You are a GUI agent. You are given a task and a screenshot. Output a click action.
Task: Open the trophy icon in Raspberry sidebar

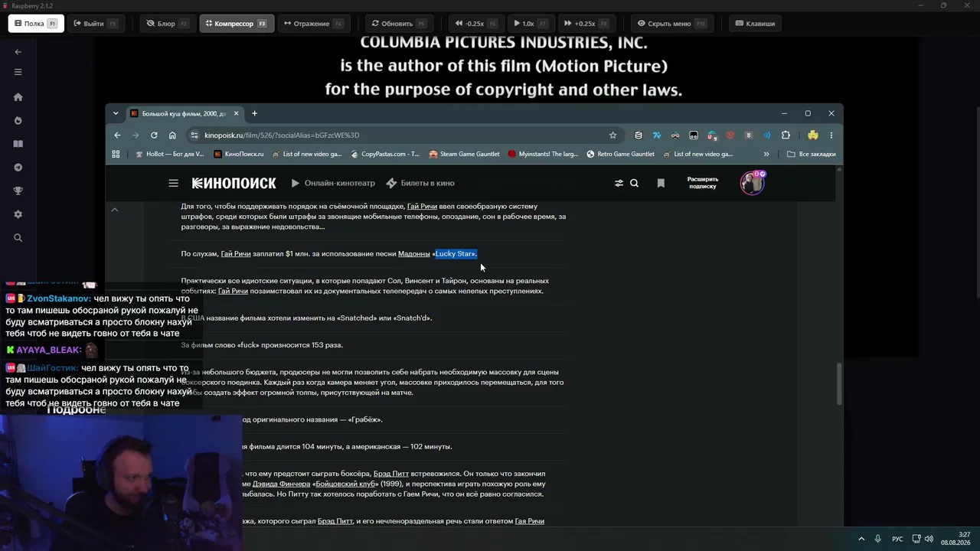click(x=18, y=191)
